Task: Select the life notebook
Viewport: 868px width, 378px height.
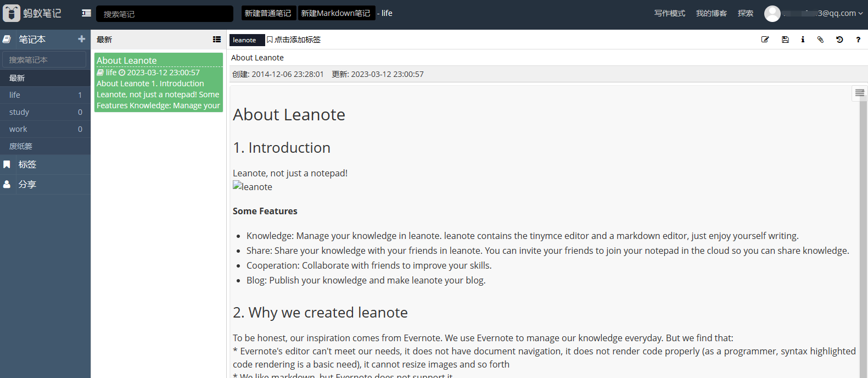Action: (x=45, y=95)
